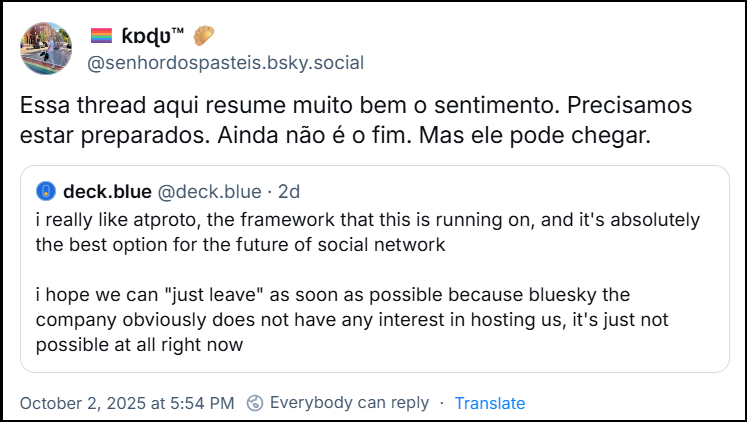Open the @senhordospasteis.bsky.social handle
Screen dimensions: 747x422
tap(226, 63)
